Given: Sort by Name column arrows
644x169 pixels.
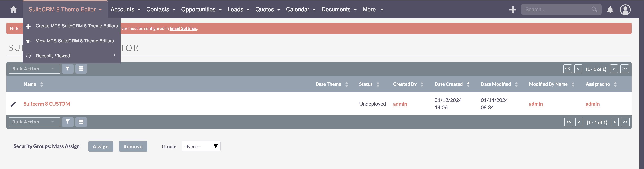Looking at the screenshot, I should click(x=41, y=84).
